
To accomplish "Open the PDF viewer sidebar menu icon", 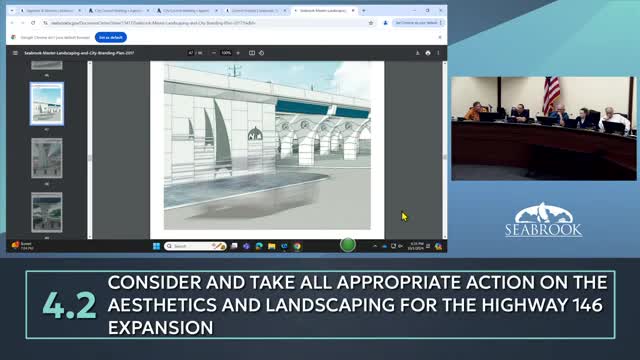I will (x=15, y=53).
